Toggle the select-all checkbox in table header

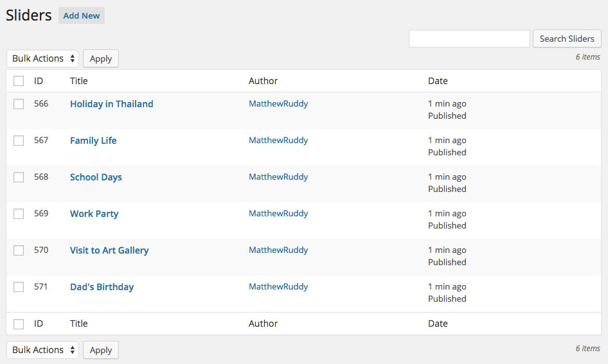click(x=19, y=81)
